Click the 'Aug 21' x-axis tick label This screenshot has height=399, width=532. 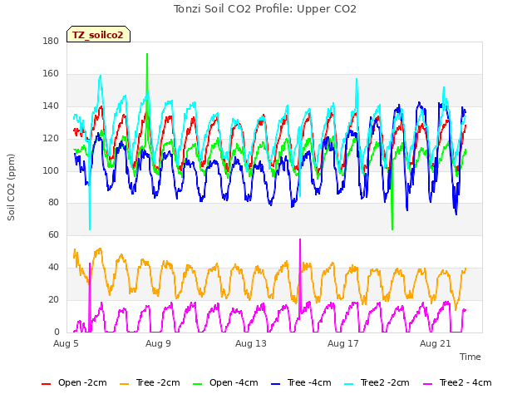[436, 343]
